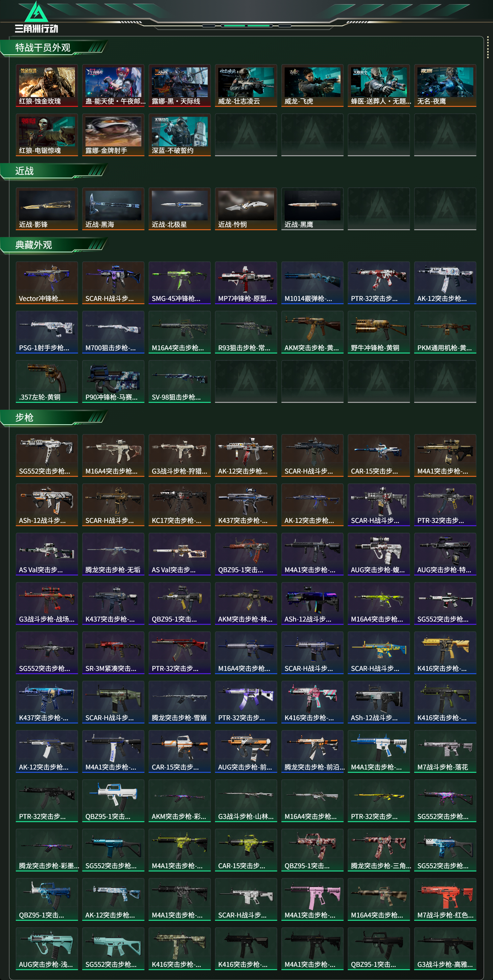
Task: Select the 野牛冲锋枪-黄铜 weapon skin
Action: coord(379,332)
